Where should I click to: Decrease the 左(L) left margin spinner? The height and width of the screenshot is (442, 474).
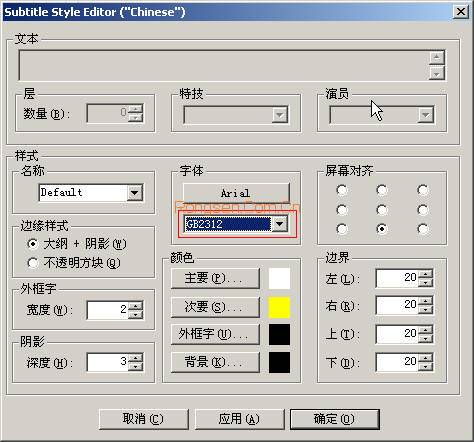(425, 282)
